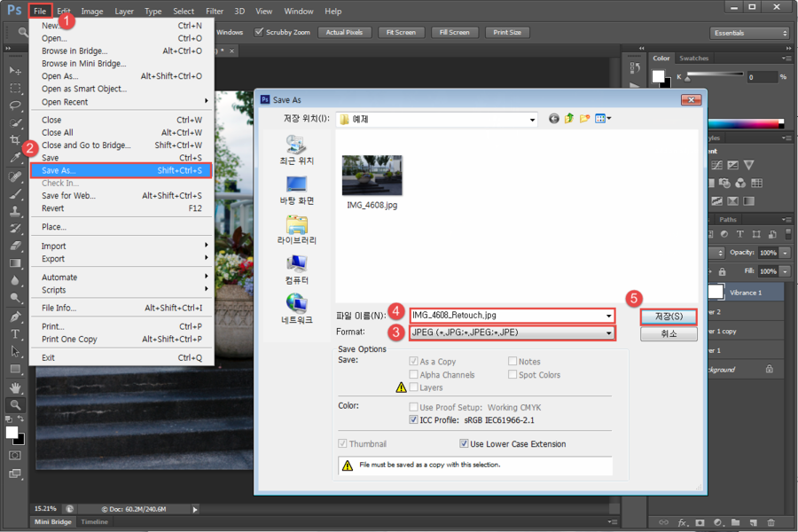
Task: Add layer style fx icon
Action: pyautogui.click(x=683, y=522)
